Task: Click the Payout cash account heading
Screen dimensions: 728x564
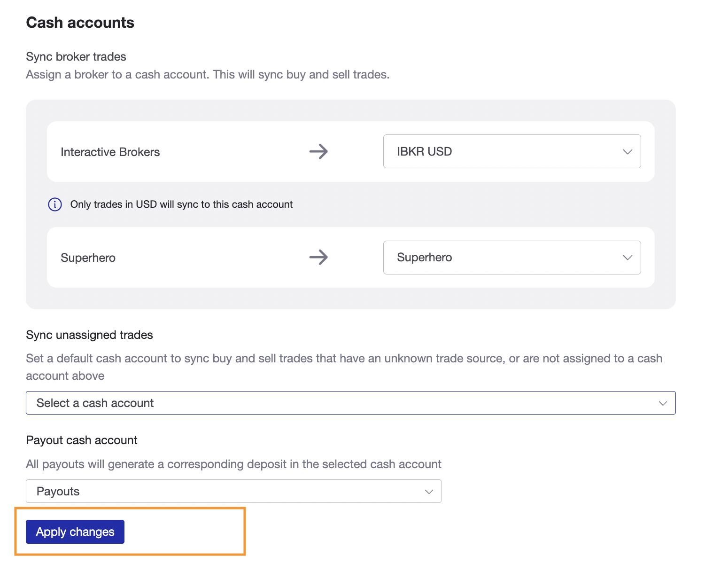Action: tap(82, 440)
